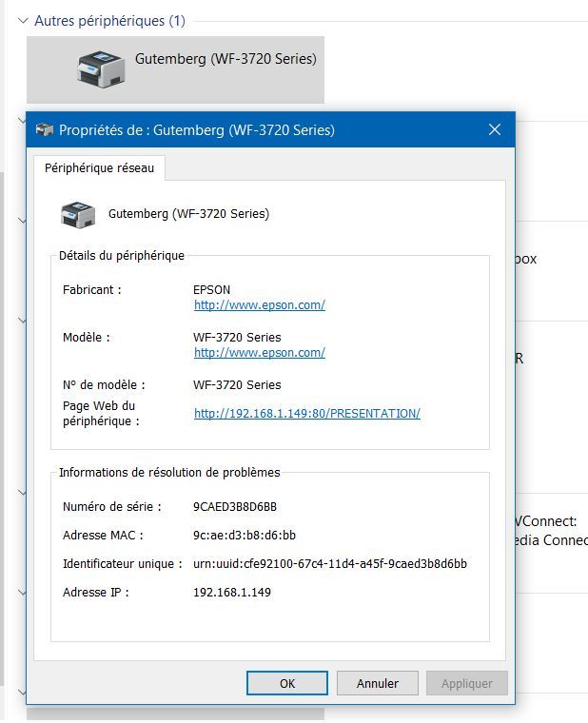
Task: Click the Gutemberg (WF-3720 Series) device label in list
Action: pyautogui.click(x=226, y=59)
